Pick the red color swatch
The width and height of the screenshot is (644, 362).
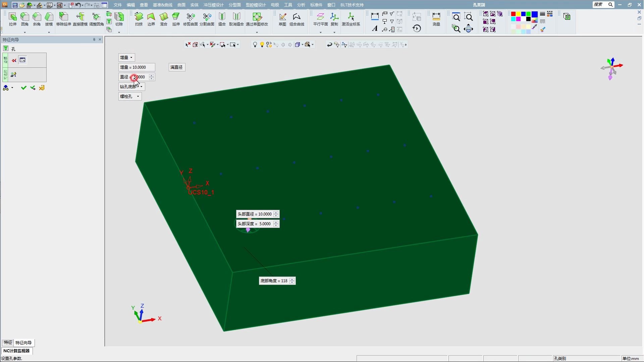coord(513,14)
